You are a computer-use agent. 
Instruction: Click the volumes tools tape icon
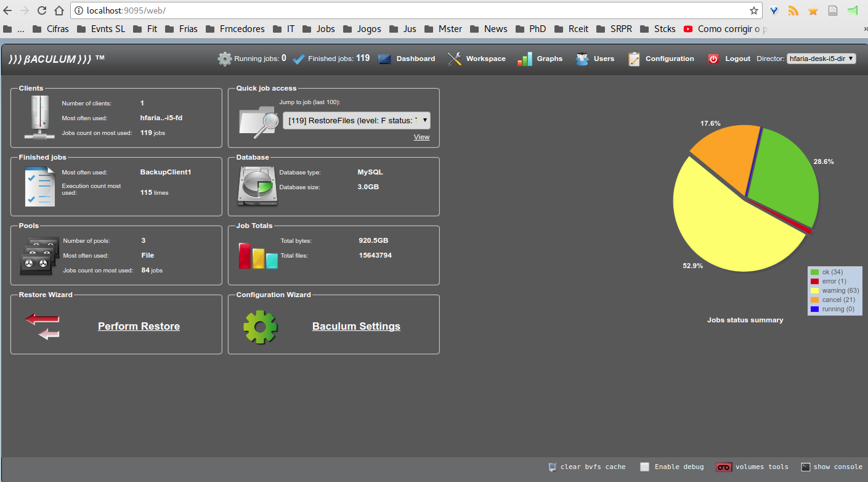[724, 467]
